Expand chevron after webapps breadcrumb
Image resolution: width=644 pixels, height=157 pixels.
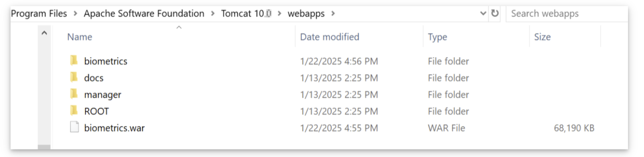coord(333,13)
